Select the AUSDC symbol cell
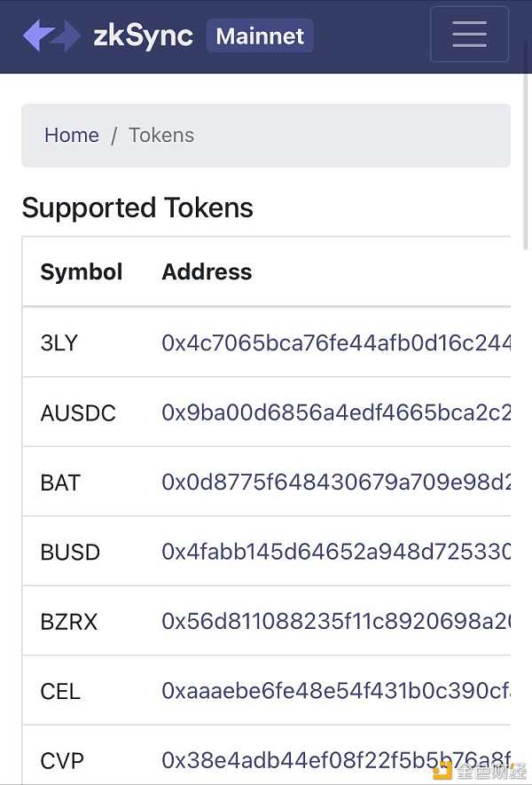This screenshot has width=532, height=785. (78, 412)
